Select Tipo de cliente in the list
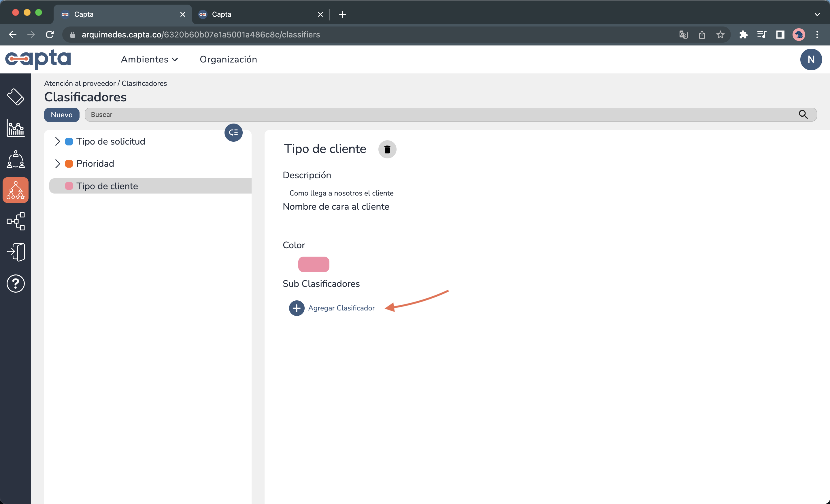830x504 pixels. tap(107, 186)
